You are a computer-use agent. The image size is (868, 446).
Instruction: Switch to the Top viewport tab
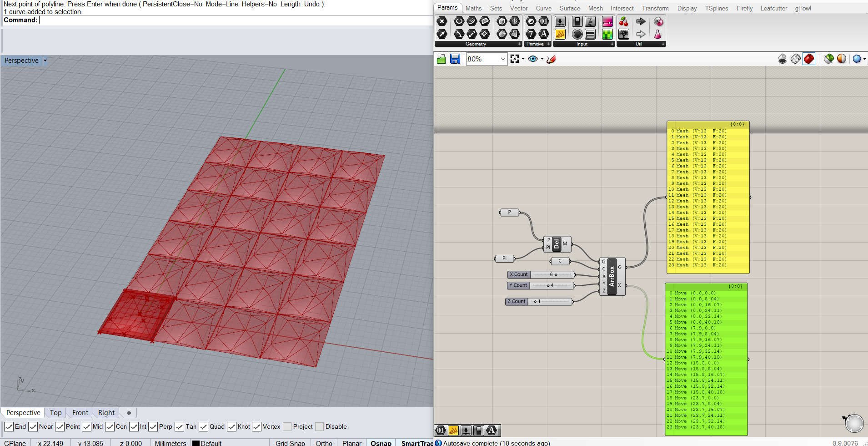55,413
